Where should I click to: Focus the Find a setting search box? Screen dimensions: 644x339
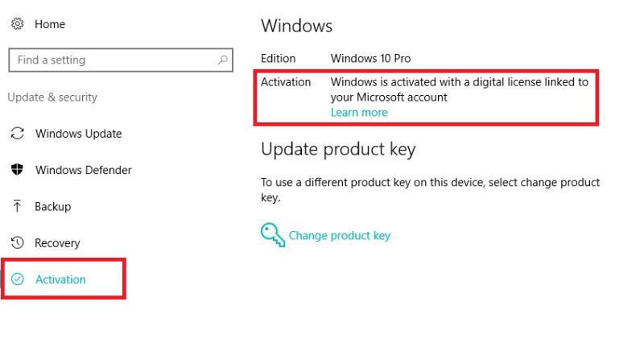[x=121, y=60]
